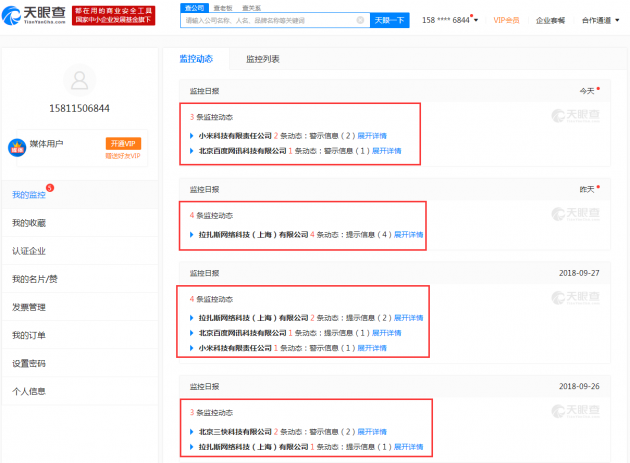
Task: Expand today's 北京百度网讯 row triangle
Action: pos(192,151)
